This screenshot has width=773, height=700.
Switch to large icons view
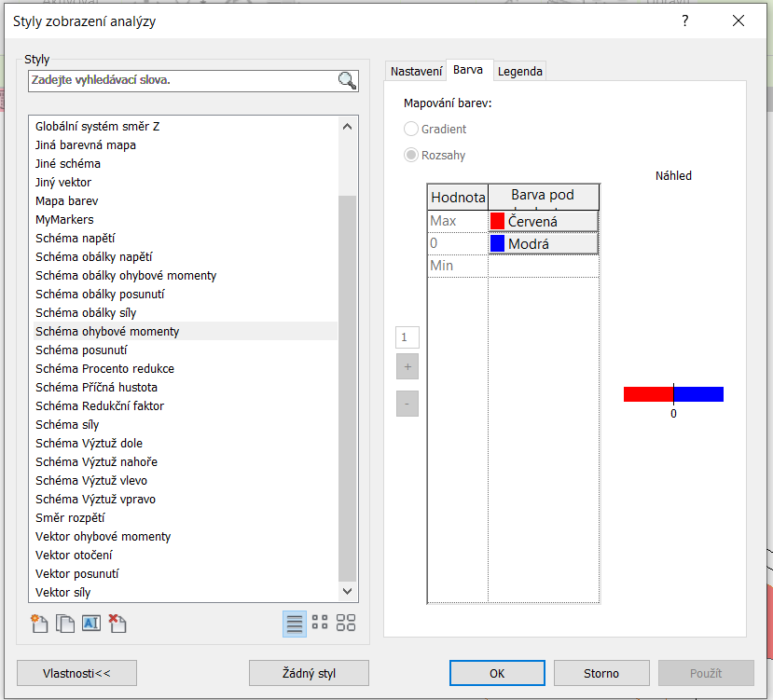point(346,625)
